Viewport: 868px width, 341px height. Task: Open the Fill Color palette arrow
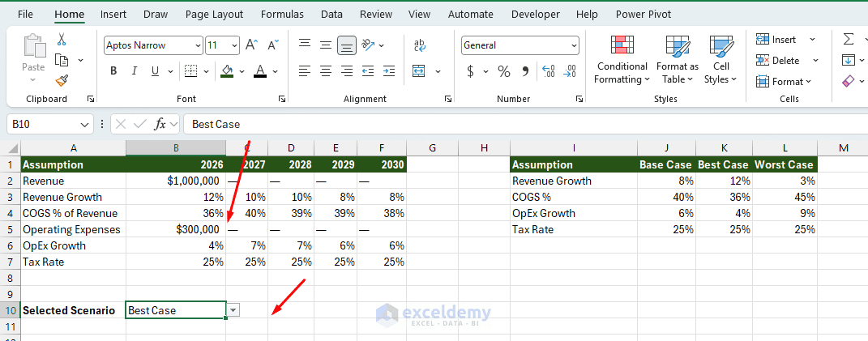242,70
